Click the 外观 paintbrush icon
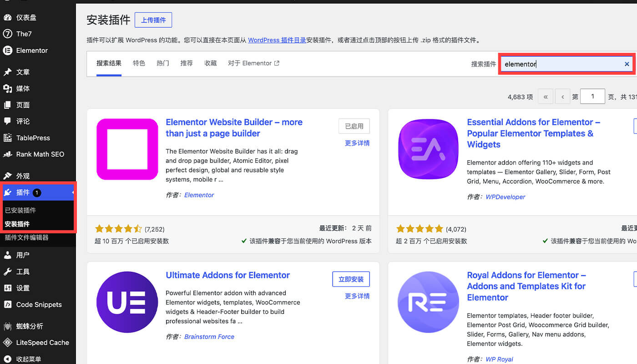The image size is (637, 364). tap(7, 176)
